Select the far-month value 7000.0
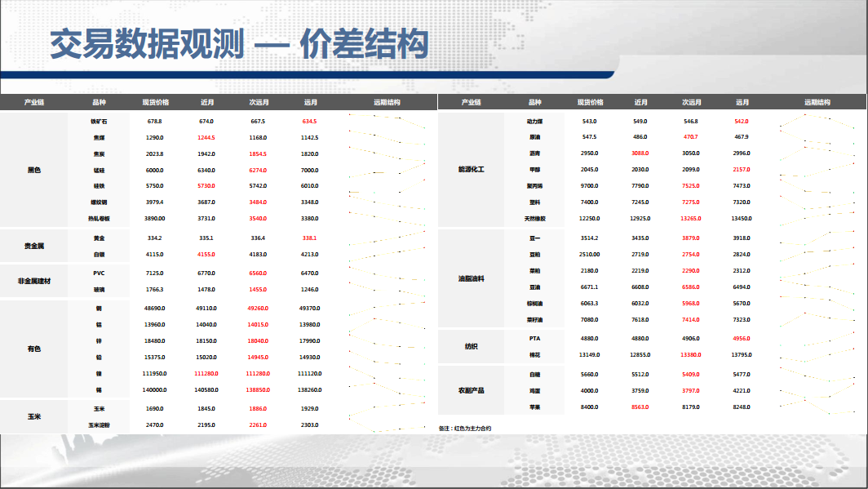Screen dimensions: 868x489 point(309,170)
